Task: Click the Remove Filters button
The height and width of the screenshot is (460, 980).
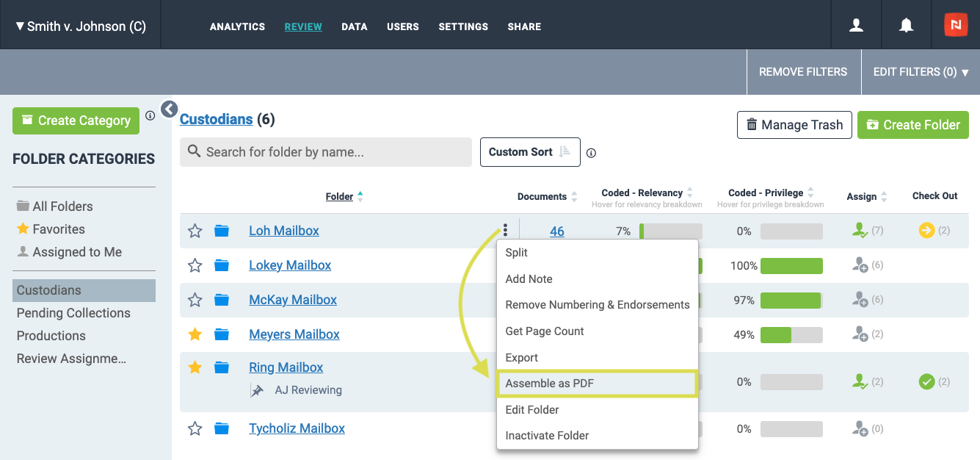Action: [x=803, y=72]
